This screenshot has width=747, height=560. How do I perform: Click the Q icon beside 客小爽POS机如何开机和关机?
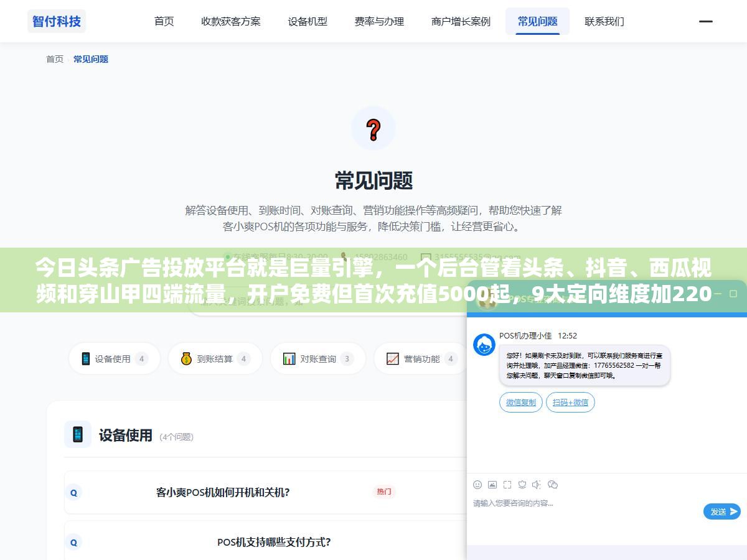click(73, 492)
